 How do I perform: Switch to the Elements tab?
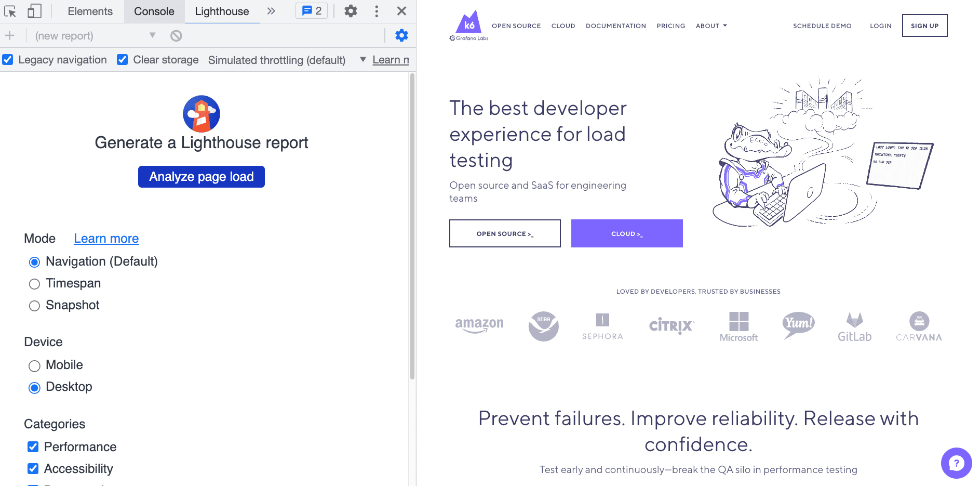point(89,10)
